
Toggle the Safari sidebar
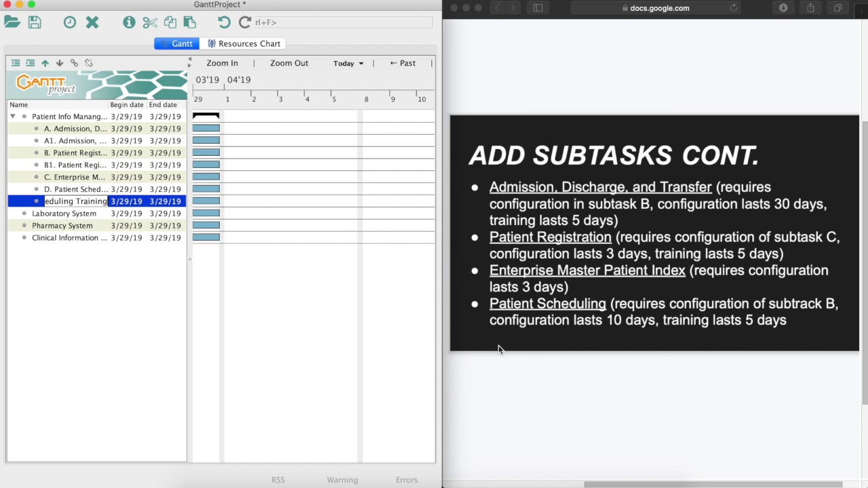(538, 8)
